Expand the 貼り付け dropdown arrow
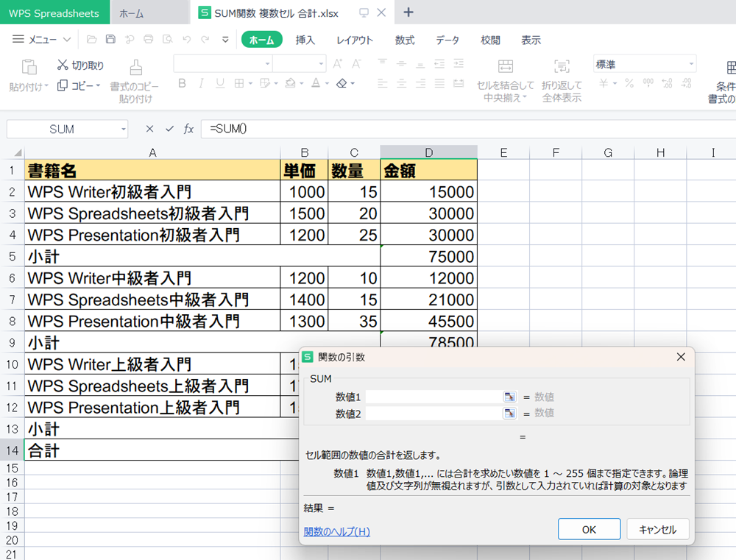 click(46, 86)
